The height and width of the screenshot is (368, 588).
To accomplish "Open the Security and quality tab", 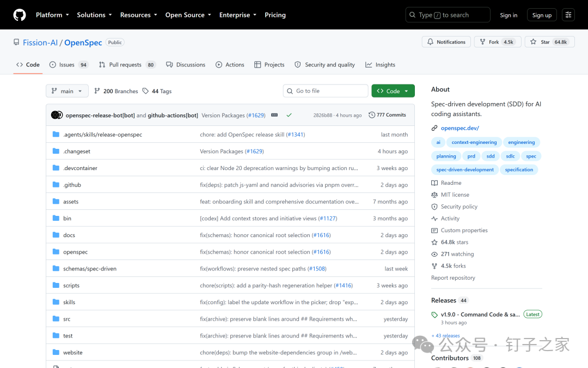I will [x=324, y=64].
